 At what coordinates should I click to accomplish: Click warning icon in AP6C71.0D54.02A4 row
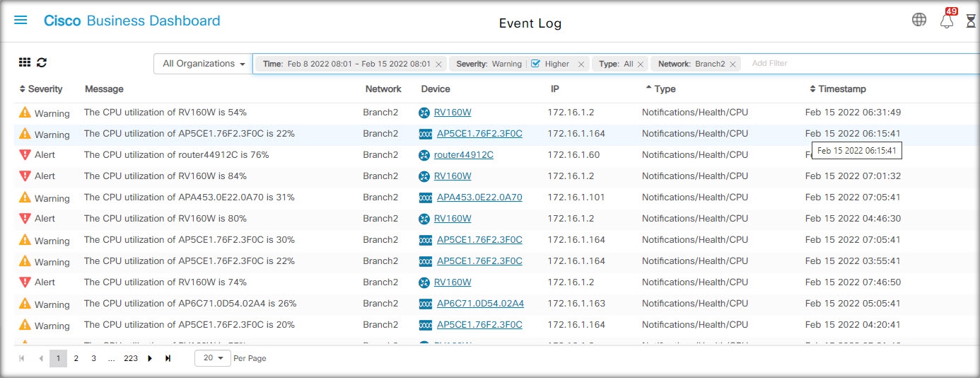(x=25, y=303)
